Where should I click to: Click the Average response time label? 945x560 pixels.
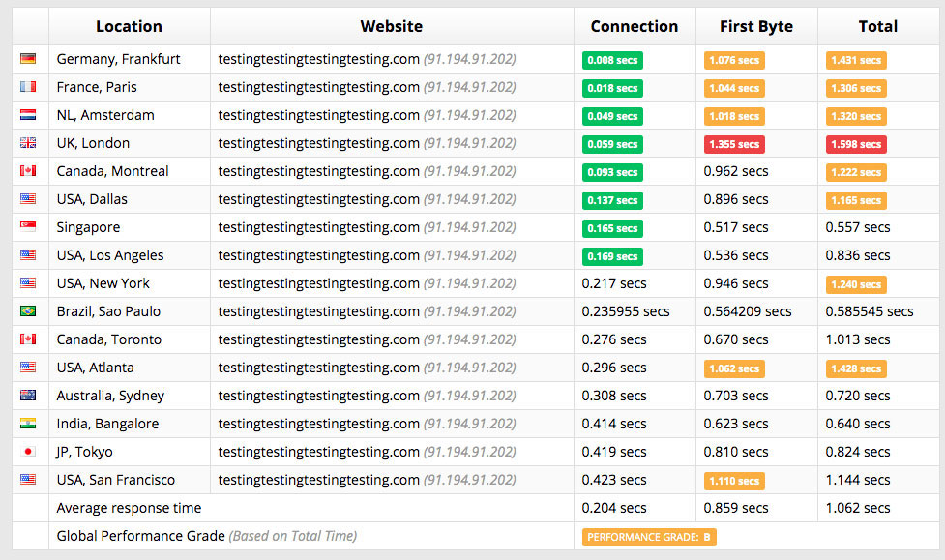(x=129, y=508)
